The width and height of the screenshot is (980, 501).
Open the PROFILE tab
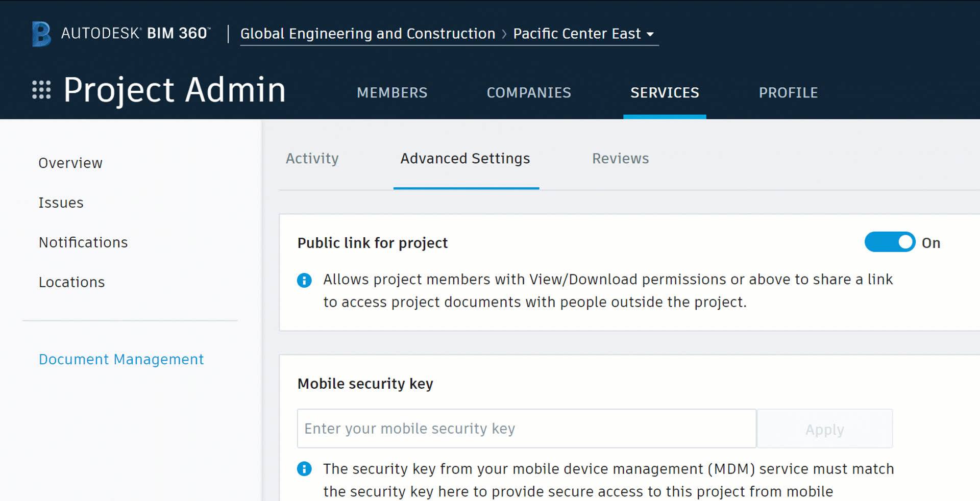788,93
